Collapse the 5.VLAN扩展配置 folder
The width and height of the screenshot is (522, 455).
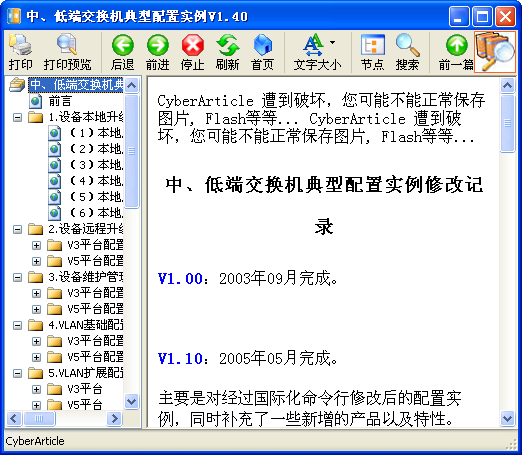point(17,373)
